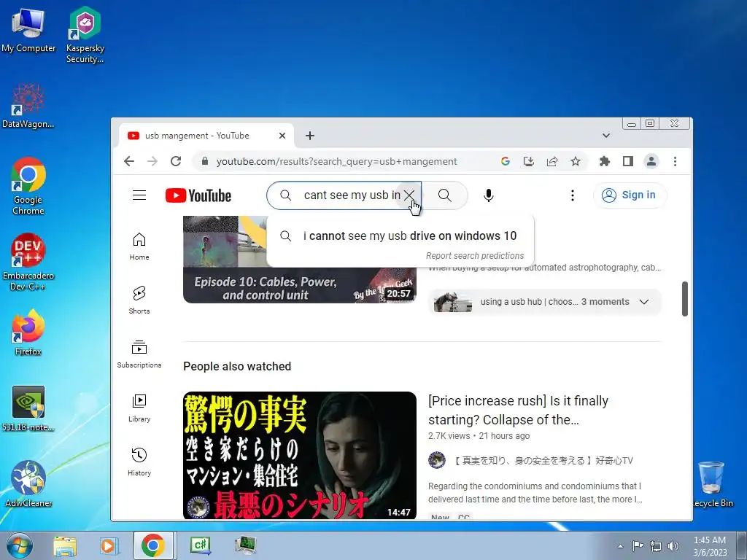The width and height of the screenshot is (747, 560).
Task: Click the Sign in button
Action: click(629, 195)
